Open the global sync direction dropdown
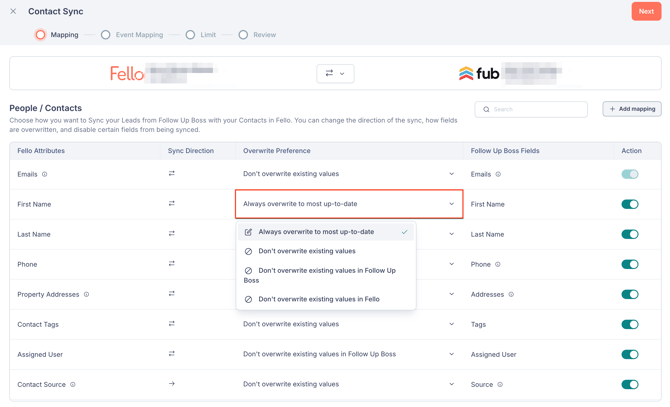 tap(335, 73)
